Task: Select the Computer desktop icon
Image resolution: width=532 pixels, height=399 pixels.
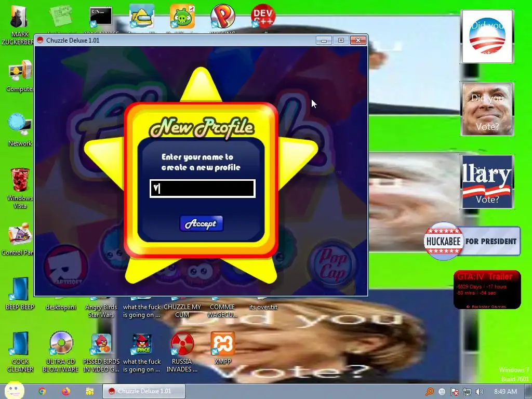Action: 20,72
